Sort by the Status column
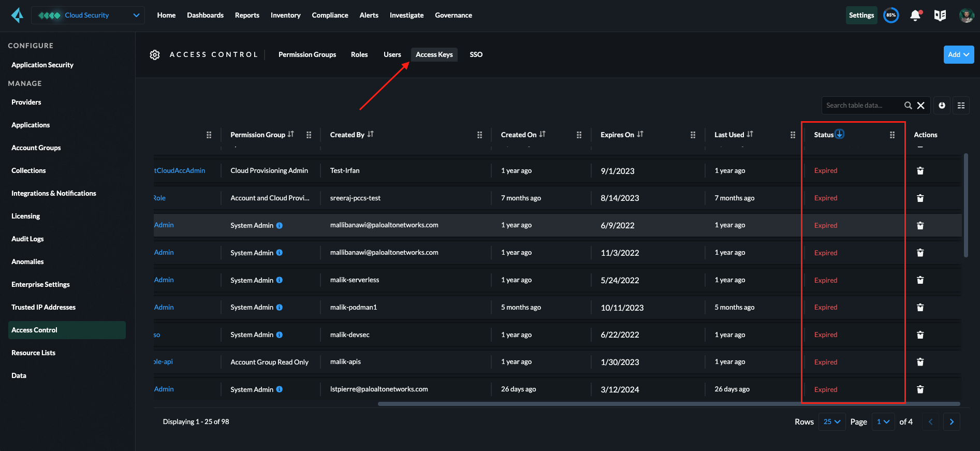This screenshot has width=980, height=451. click(x=840, y=134)
